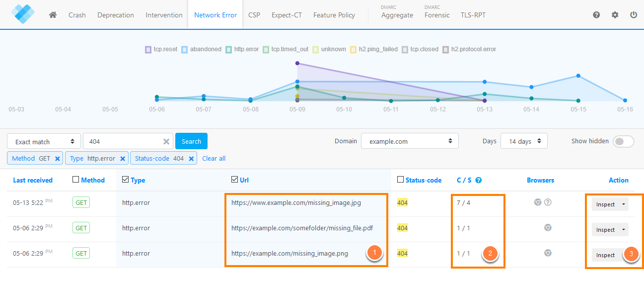Open the help question mark icon
This screenshot has width=644, height=283.
596,15
